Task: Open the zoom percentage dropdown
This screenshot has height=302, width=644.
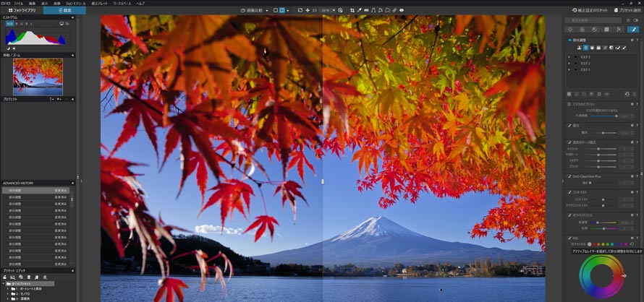Action: (334, 10)
